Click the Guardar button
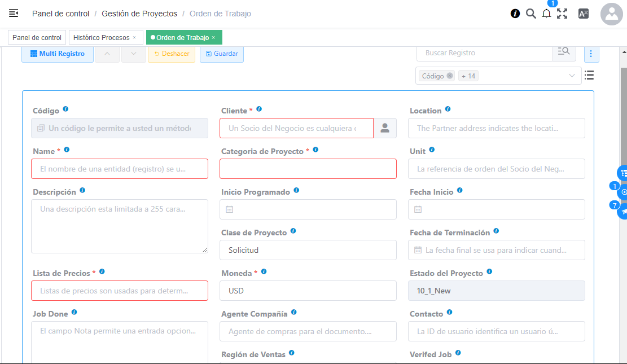 pos(222,54)
